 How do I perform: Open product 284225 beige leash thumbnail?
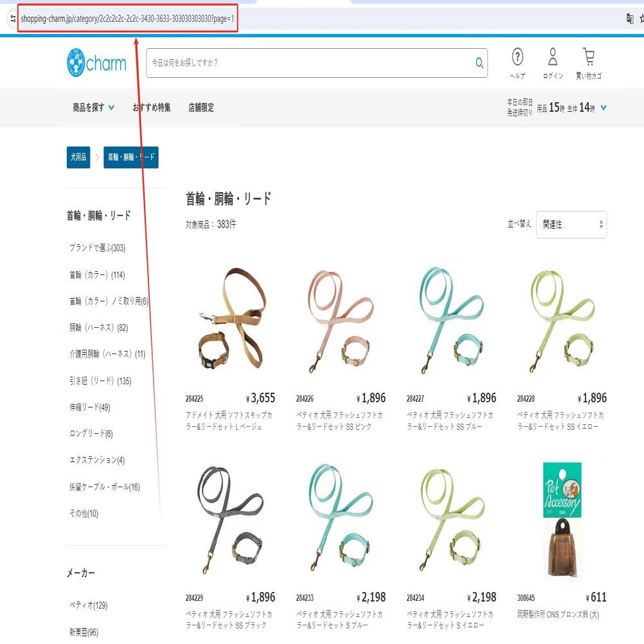tap(230, 319)
